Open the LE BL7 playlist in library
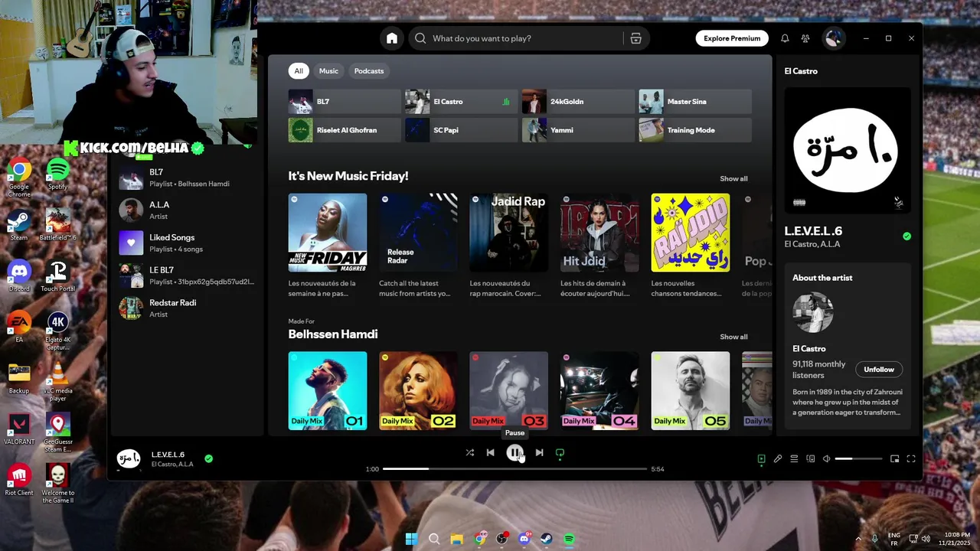 tap(187, 275)
